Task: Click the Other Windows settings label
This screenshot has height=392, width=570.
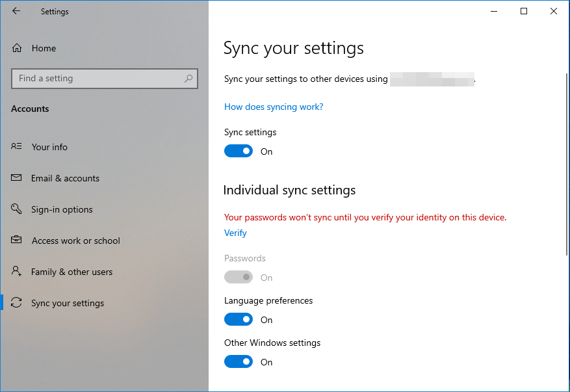Action: tap(272, 343)
